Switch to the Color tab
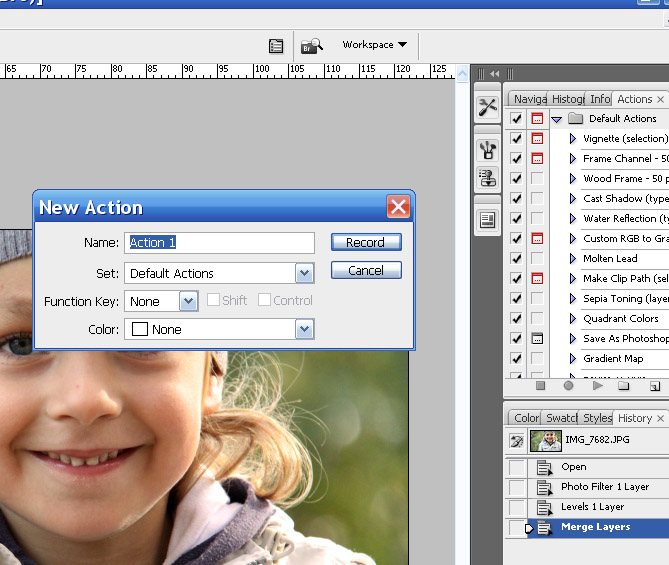The image size is (669, 565). point(526,418)
